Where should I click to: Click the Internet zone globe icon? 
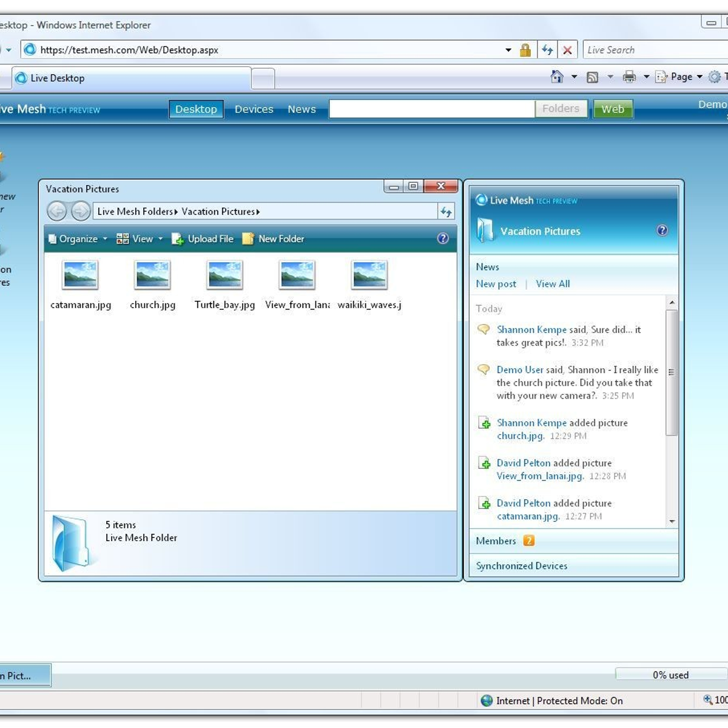[487, 701]
